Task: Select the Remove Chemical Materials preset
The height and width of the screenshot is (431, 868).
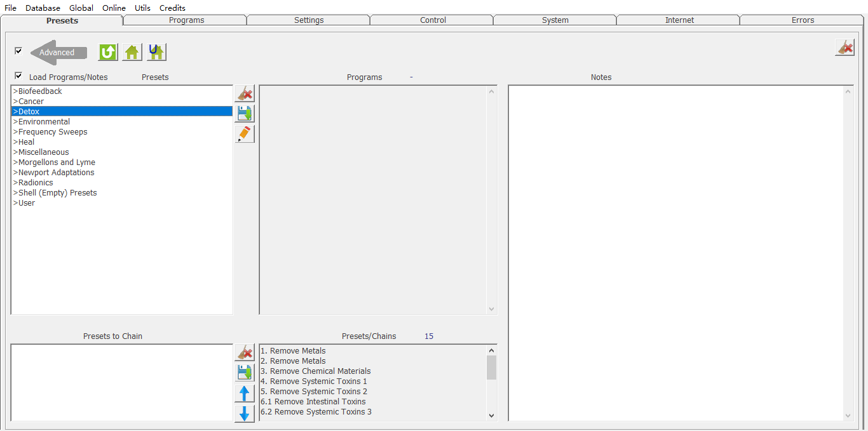Action: pyautogui.click(x=320, y=371)
